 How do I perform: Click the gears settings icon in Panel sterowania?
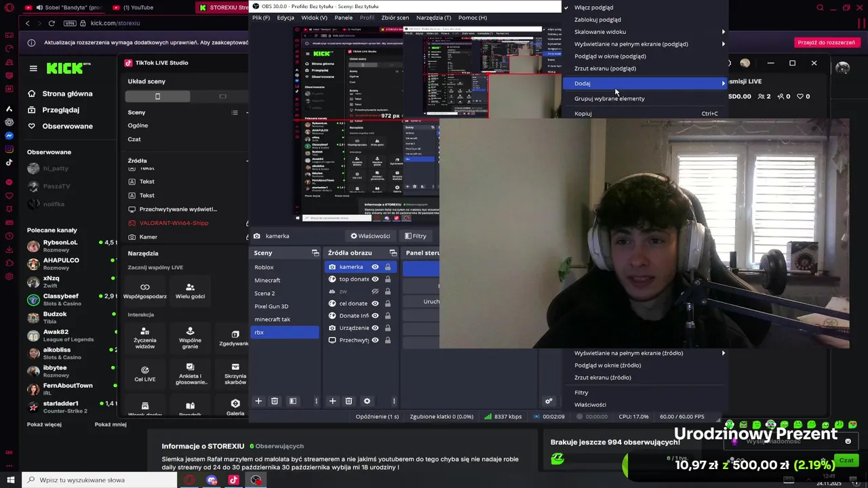(x=549, y=401)
